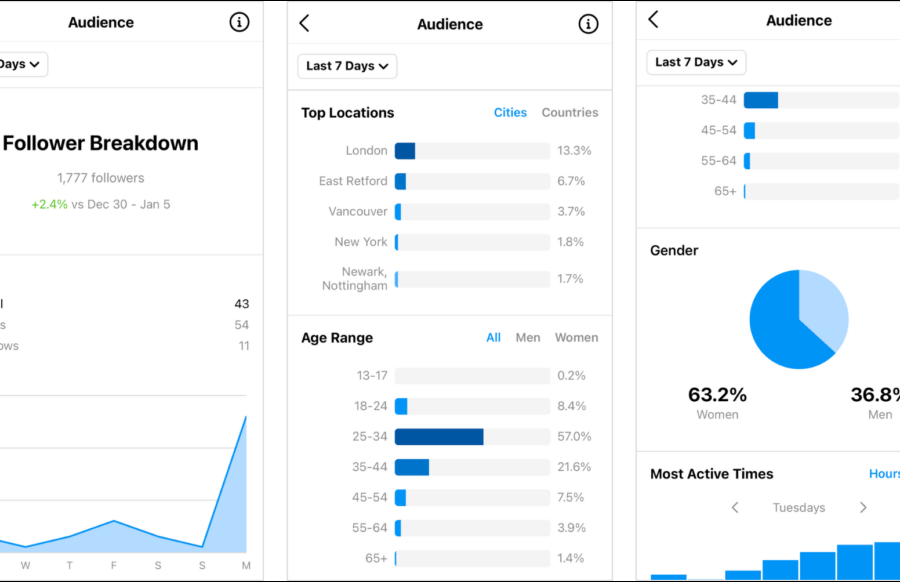Tap the Monday peak on the follower growth chart
The height and width of the screenshot is (582, 900).
tap(245, 418)
